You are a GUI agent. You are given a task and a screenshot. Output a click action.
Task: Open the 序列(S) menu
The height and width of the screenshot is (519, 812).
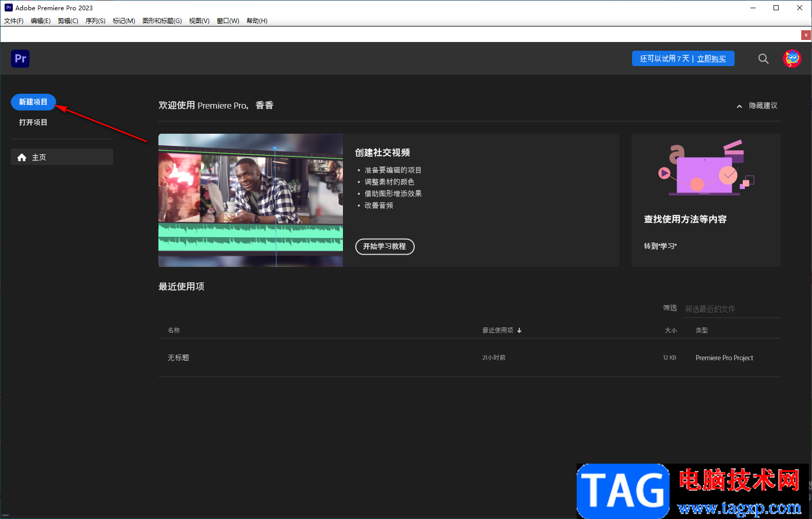[95, 21]
